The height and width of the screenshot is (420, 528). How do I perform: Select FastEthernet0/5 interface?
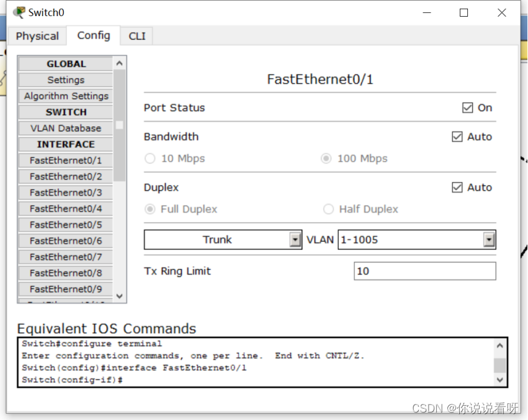click(66, 225)
